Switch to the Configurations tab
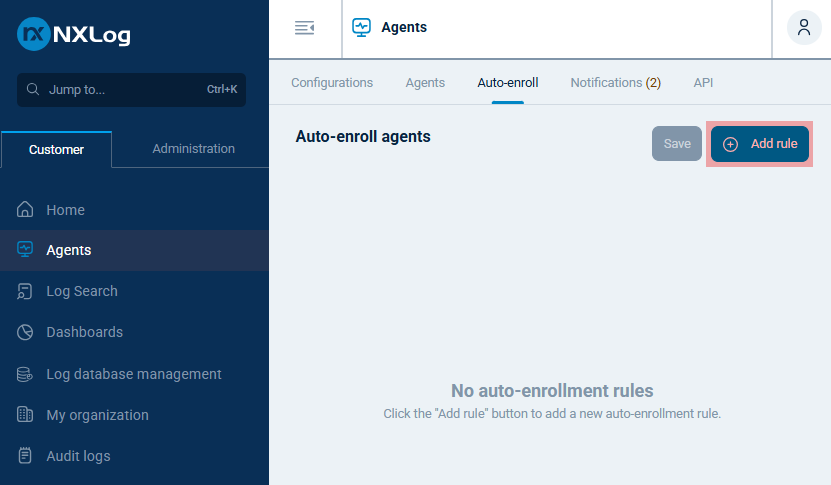The image size is (831, 485). click(332, 83)
